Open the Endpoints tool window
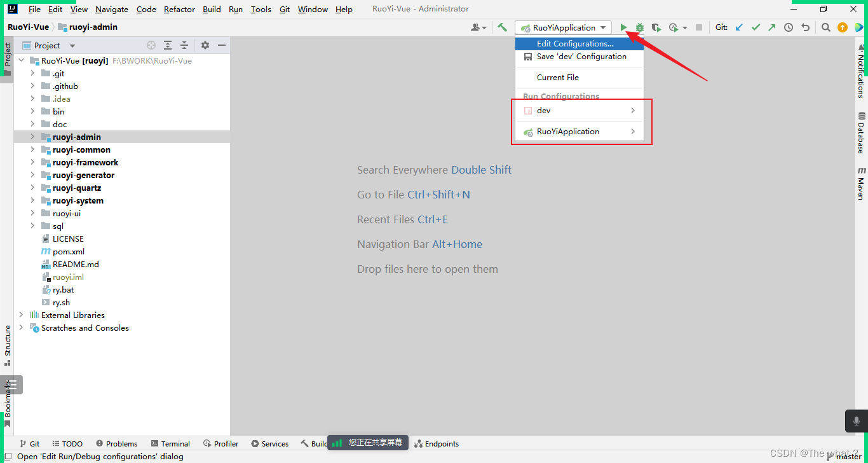This screenshot has width=868, height=463. tap(437, 444)
